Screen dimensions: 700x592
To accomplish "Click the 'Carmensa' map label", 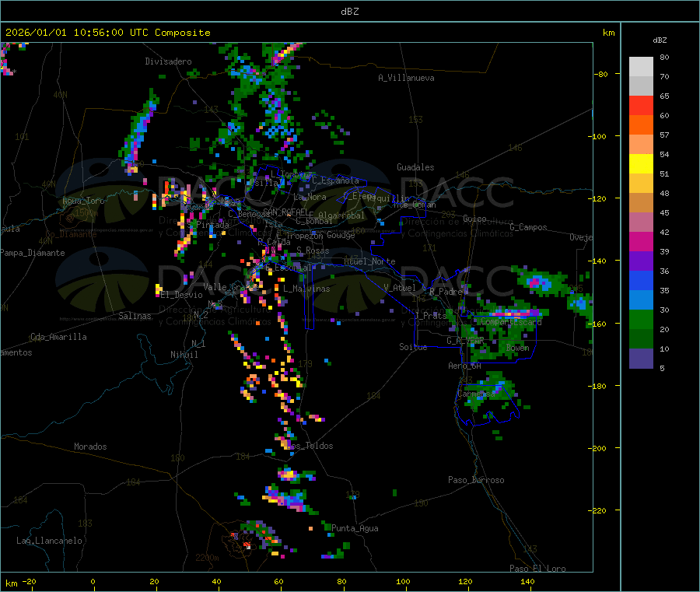I will (x=476, y=394).
